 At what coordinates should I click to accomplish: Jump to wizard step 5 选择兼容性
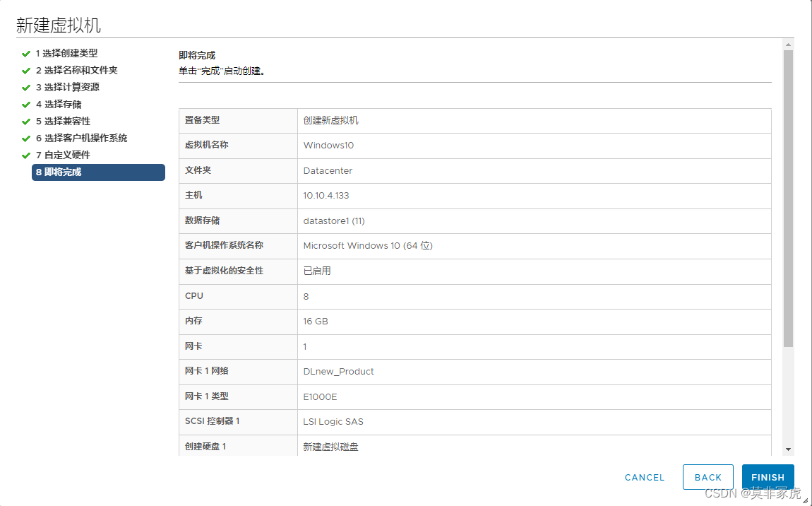pyautogui.click(x=63, y=122)
